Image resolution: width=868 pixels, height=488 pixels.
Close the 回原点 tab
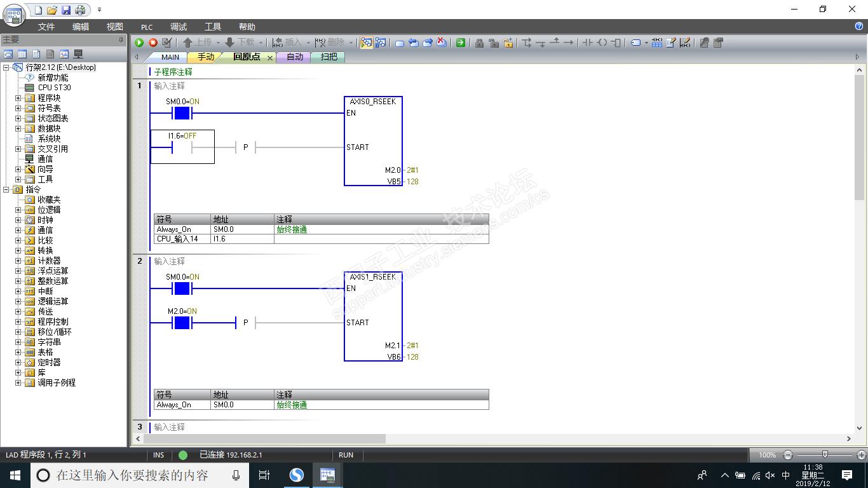(269, 58)
